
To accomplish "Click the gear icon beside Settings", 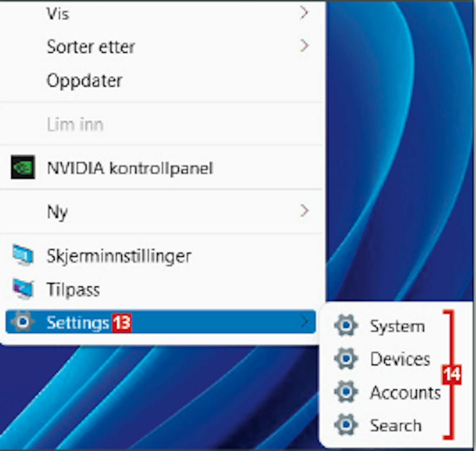I will (22, 322).
